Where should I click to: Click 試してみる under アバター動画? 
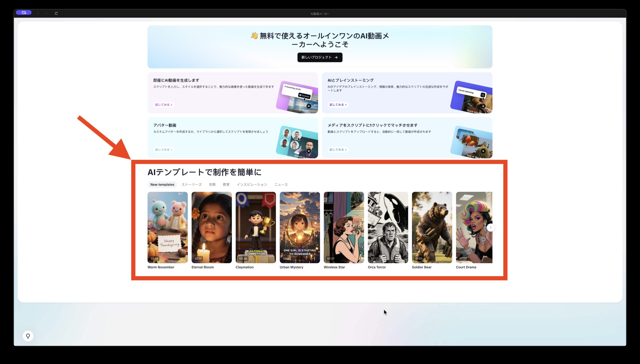click(x=163, y=150)
